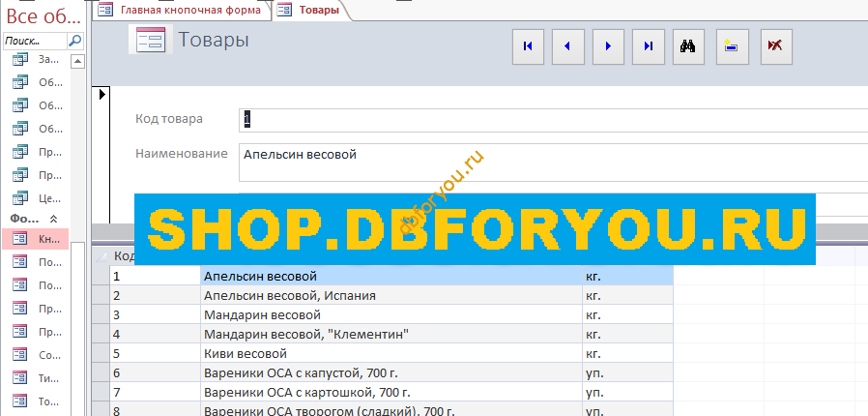Viewport: 868px width, 416px height.
Task: Open the 'То...' form in navigation pane
Action: pyautogui.click(x=37, y=401)
